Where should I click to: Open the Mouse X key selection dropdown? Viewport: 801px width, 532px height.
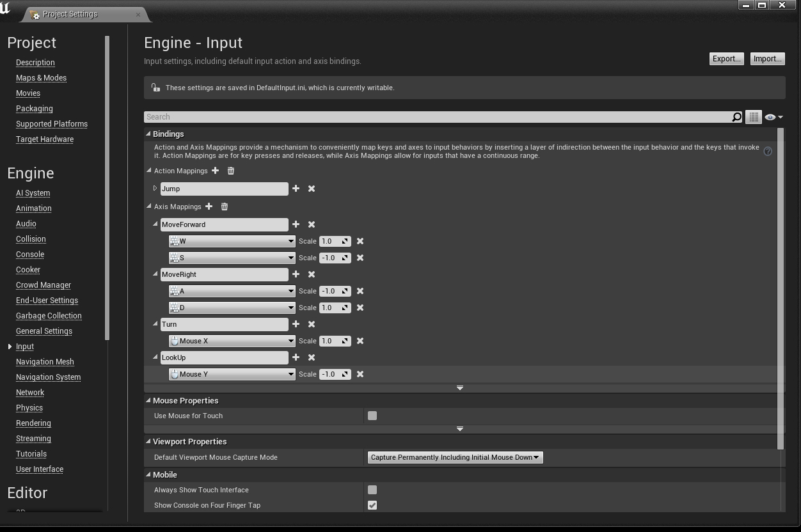(x=232, y=341)
